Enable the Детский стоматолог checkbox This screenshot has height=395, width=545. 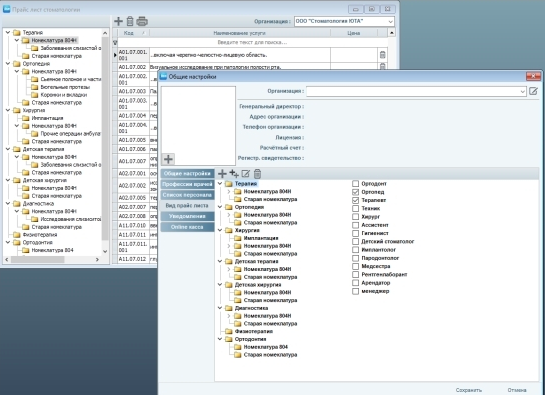tap(355, 241)
